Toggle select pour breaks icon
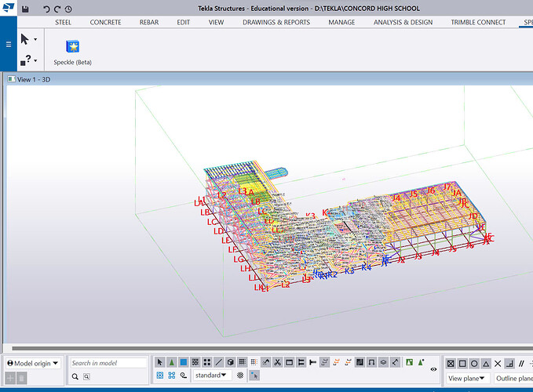The height and width of the screenshot is (392, 533). click(371, 362)
